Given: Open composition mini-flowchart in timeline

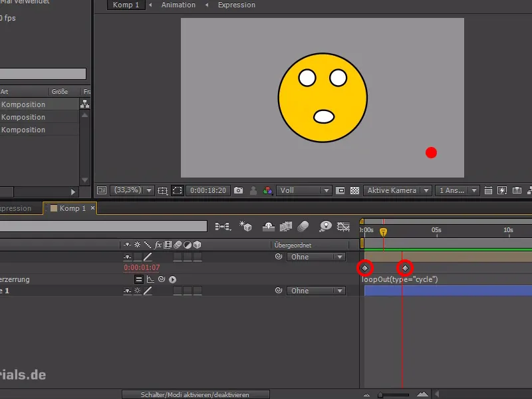Looking at the screenshot, I should coord(223,226).
